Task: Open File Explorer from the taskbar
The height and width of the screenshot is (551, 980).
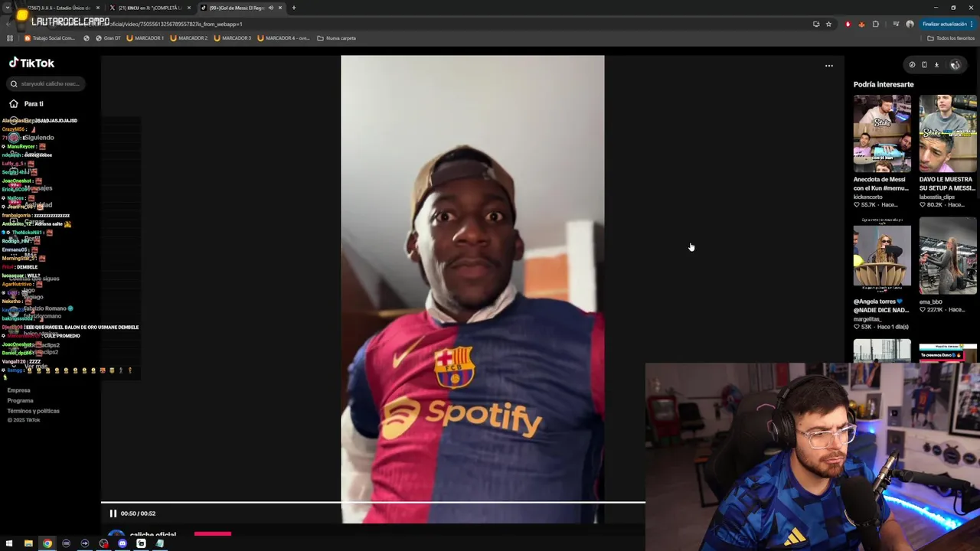Action: click(x=28, y=543)
